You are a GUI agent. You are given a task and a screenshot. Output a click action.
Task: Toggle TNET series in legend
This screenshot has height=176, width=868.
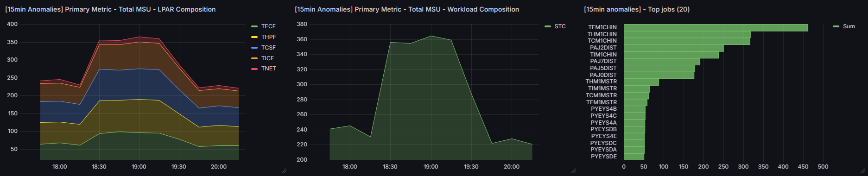268,69
